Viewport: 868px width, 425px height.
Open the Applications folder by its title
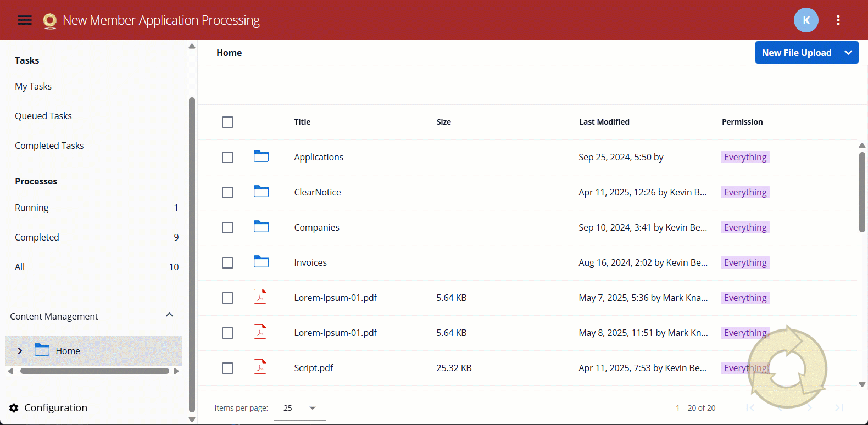click(319, 157)
